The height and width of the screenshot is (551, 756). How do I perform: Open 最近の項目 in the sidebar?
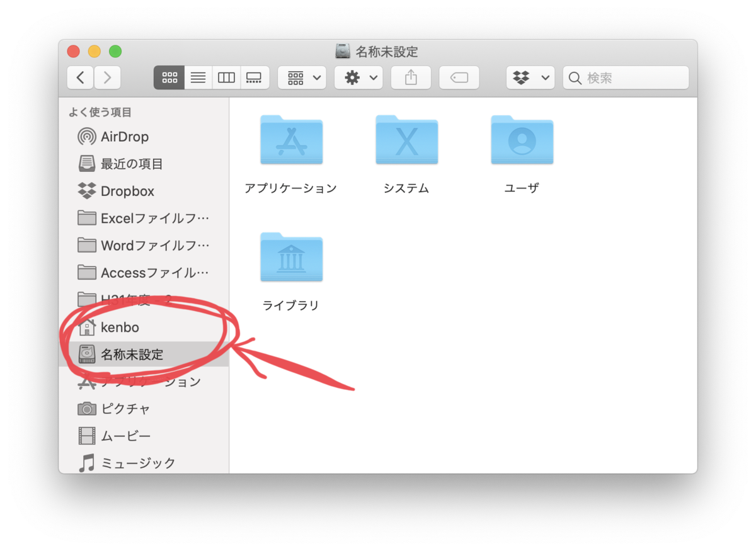tap(144, 164)
